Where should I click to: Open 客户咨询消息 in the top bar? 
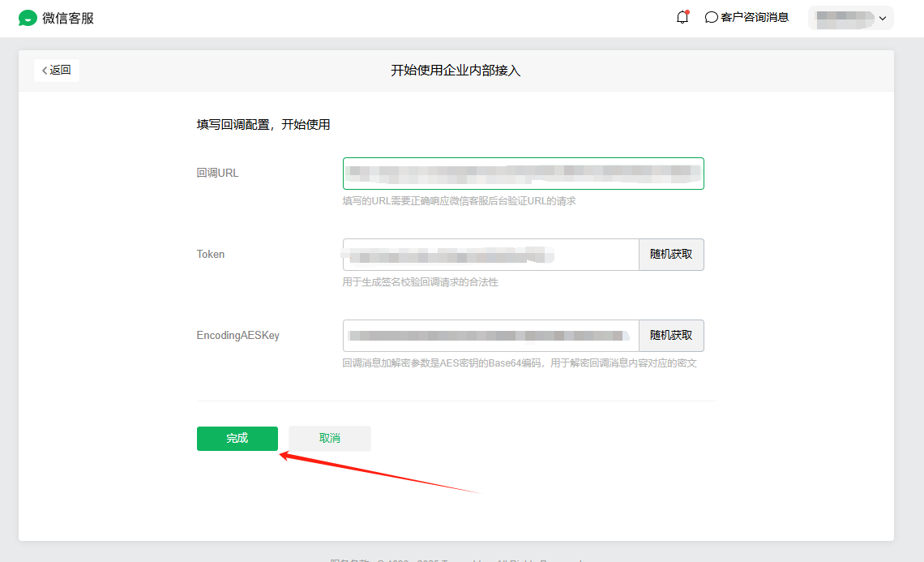click(x=754, y=17)
